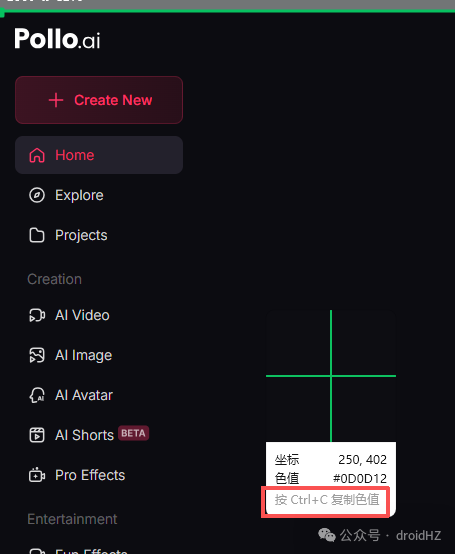The width and height of the screenshot is (455, 554).
Task: Click the Pollo.ai logo
Action: click(x=57, y=39)
